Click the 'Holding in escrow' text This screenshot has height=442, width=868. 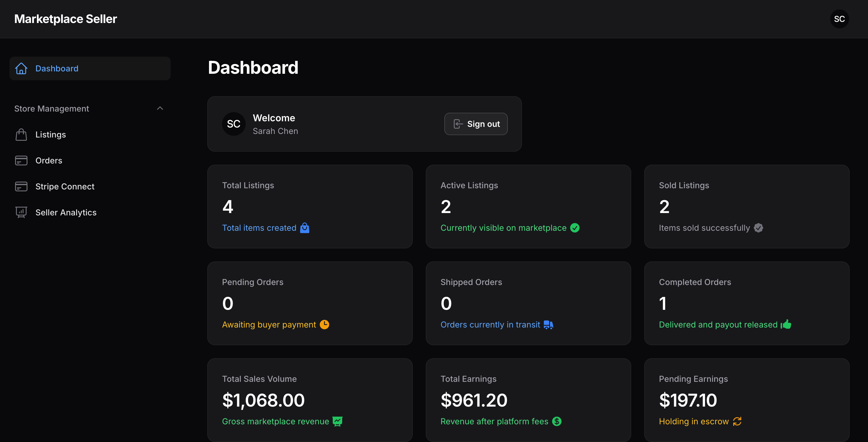(x=694, y=421)
